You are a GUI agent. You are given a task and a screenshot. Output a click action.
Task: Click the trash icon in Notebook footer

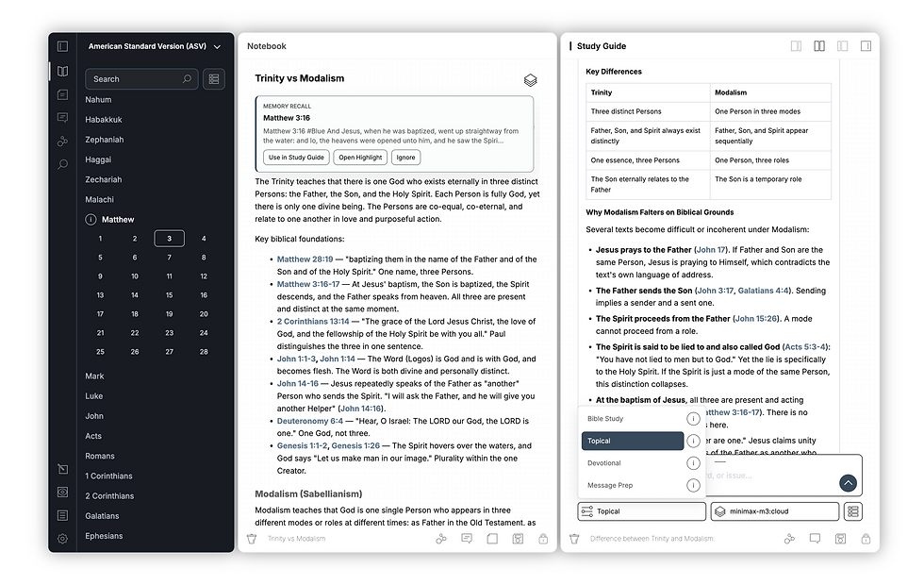pos(252,539)
